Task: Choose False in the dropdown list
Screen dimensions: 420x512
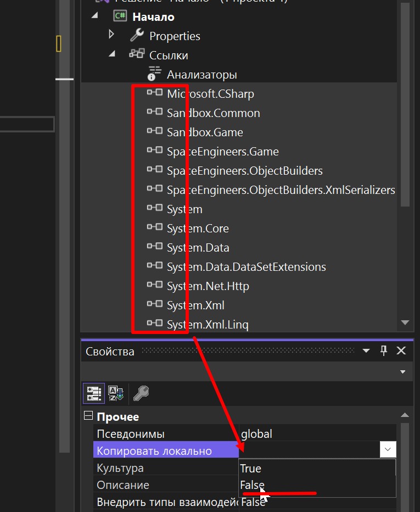Action: 317,485
